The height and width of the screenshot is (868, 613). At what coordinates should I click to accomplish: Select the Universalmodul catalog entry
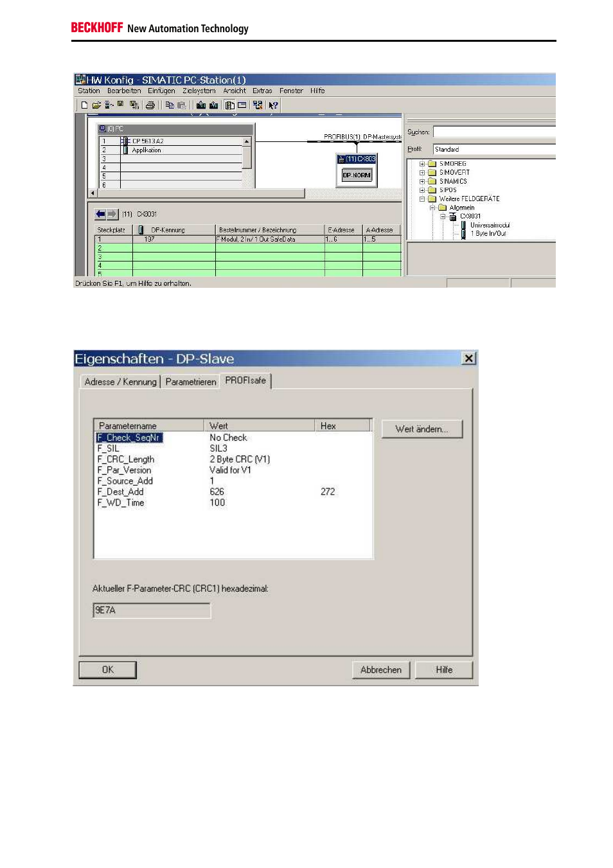pyautogui.click(x=490, y=225)
